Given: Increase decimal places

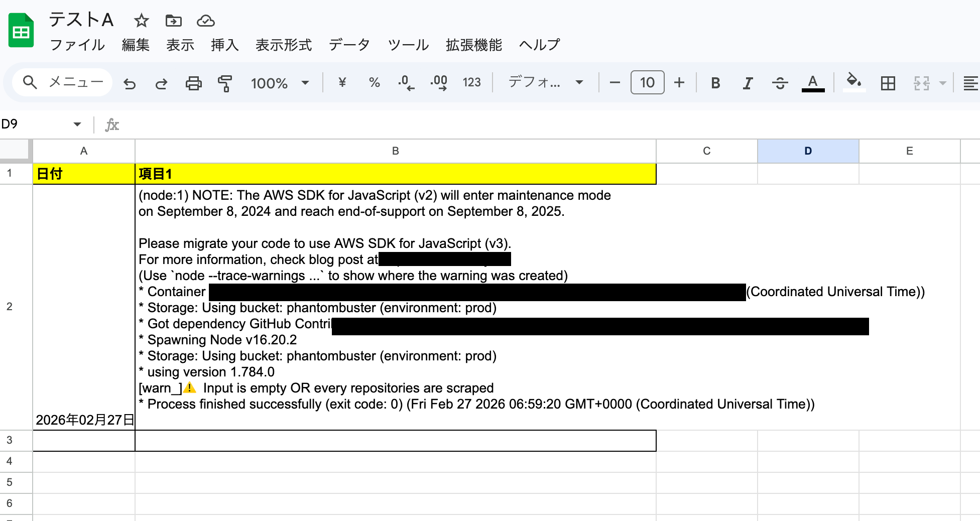Looking at the screenshot, I should click(x=439, y=82).
